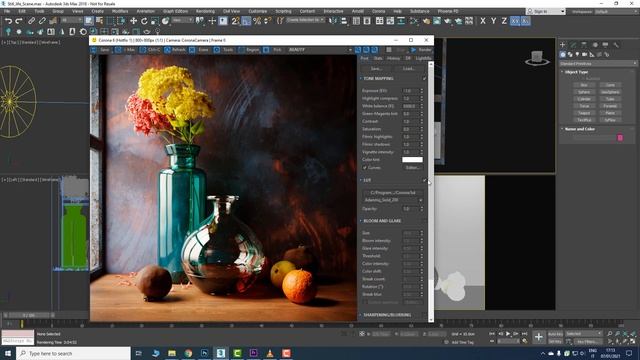
Task: Activate the Select and Scale tool
Action: coord(155,21)
